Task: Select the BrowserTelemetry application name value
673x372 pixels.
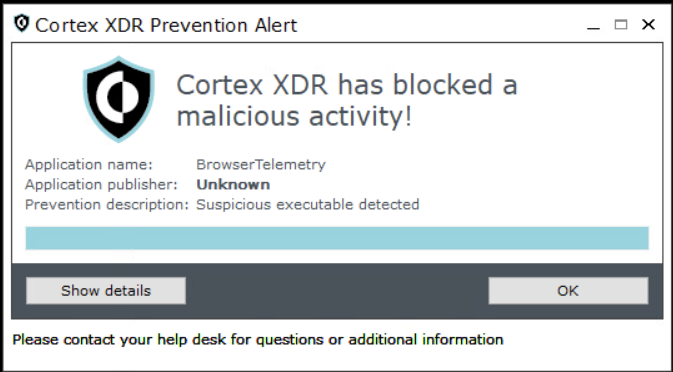Action: point(261,165)
